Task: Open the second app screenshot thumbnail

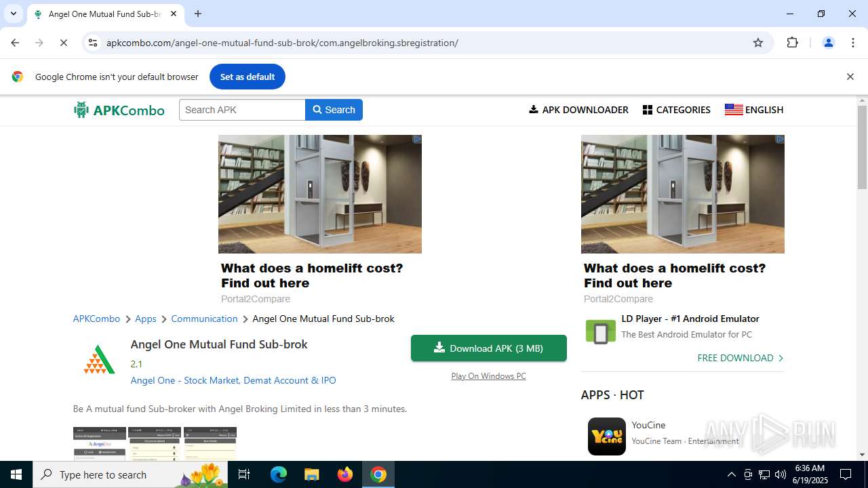Action: tap(155, 444)
